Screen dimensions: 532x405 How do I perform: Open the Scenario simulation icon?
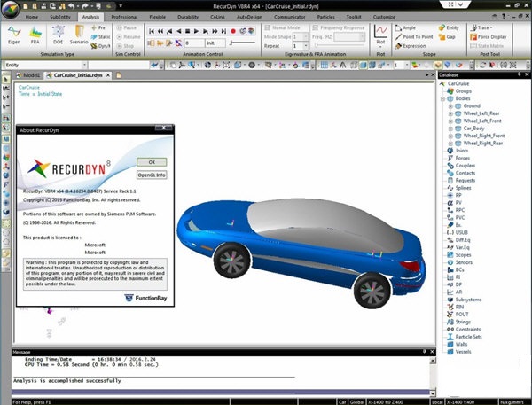79,35
